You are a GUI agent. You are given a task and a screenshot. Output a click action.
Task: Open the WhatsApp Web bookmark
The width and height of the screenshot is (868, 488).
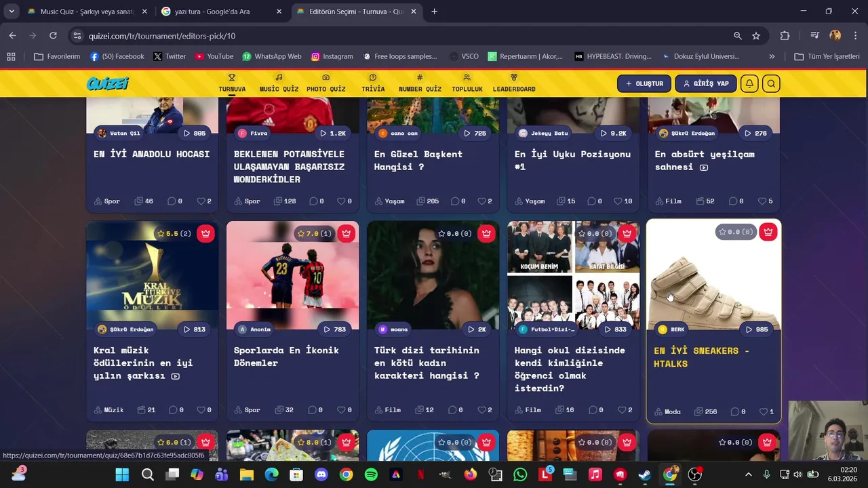pyautogui.click(x=271, y=56)
